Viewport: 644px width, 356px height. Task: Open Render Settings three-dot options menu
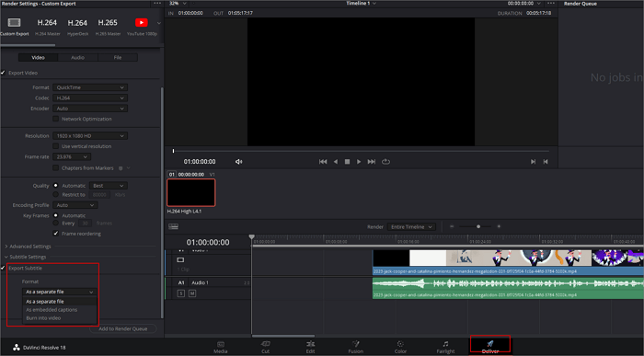point(157,4)
